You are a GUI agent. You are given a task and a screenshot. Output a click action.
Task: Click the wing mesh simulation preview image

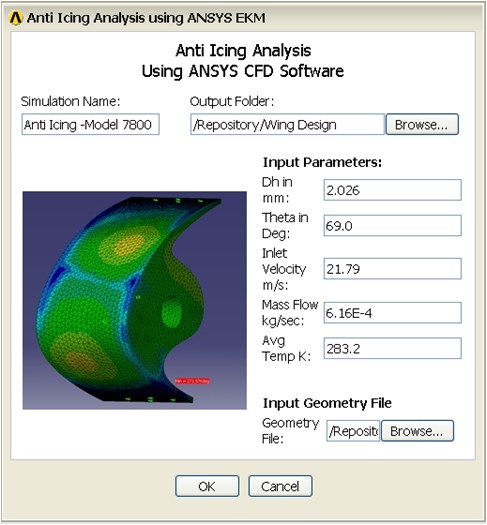[135, 300]
